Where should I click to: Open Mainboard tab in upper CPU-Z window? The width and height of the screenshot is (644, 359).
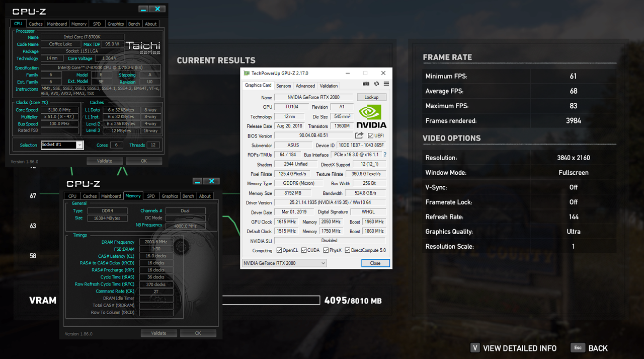point(57,24)
